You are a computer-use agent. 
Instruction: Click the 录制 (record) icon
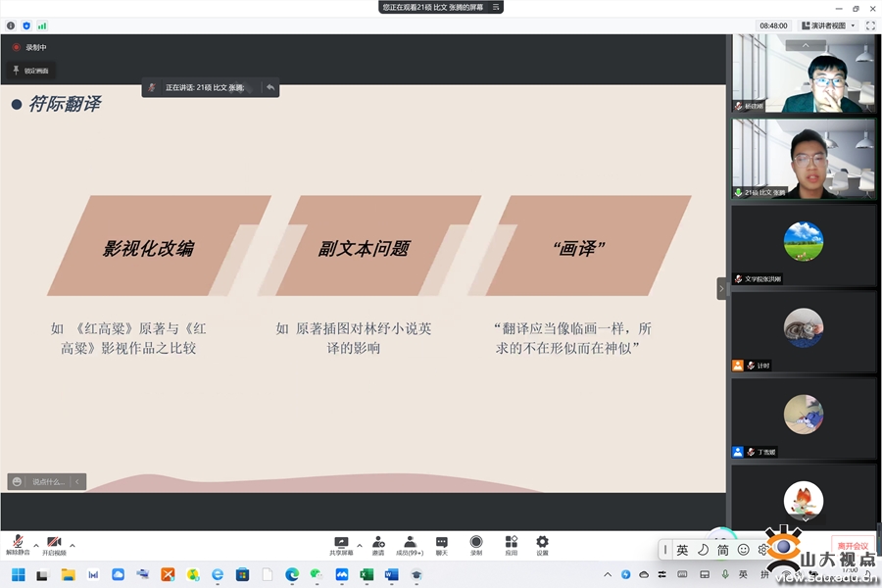pyautogui.click(x=476, y=545)
